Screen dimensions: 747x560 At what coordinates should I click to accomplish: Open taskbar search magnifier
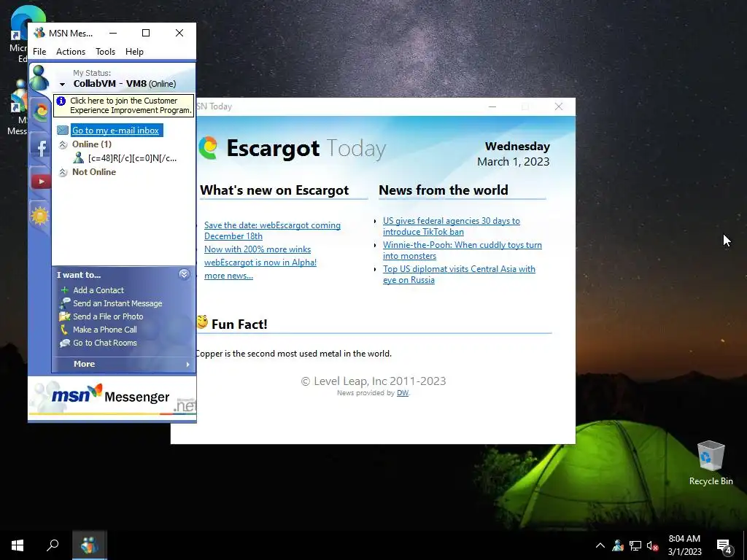(53, 545)
